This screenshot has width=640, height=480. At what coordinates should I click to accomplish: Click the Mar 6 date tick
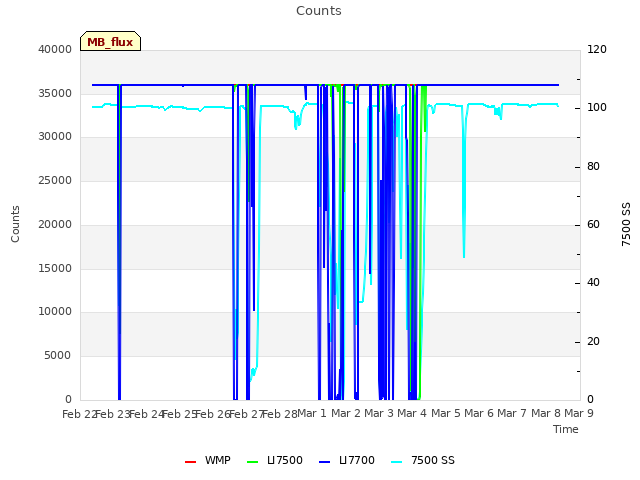(x=479, y=414)
